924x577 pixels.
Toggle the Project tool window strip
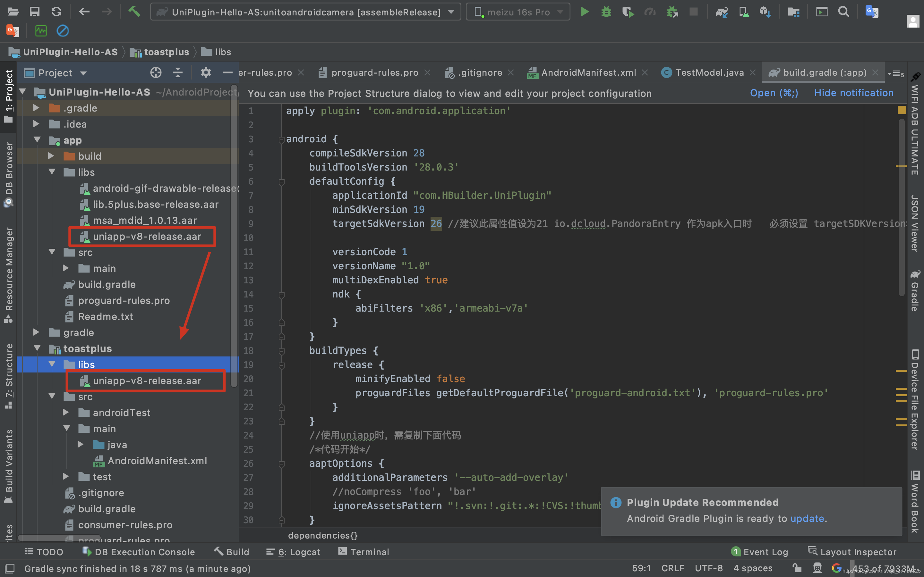[x=8, y=96]
